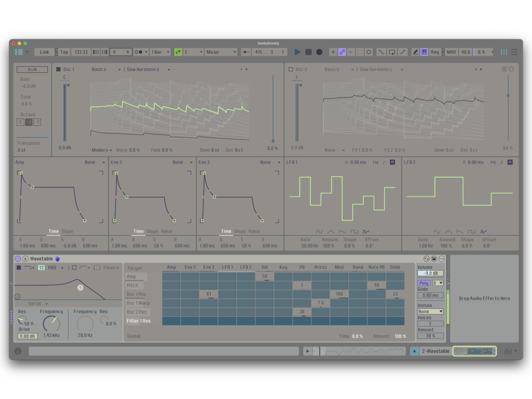
Task: Open the info view circle icon
Action: (18, 351)
